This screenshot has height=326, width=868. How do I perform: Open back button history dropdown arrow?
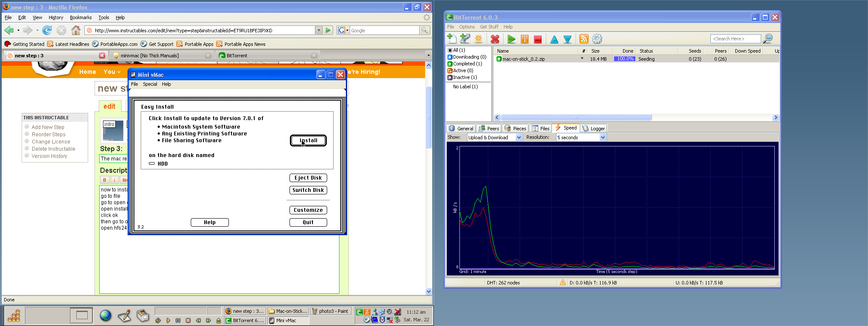tap(18, 30)
